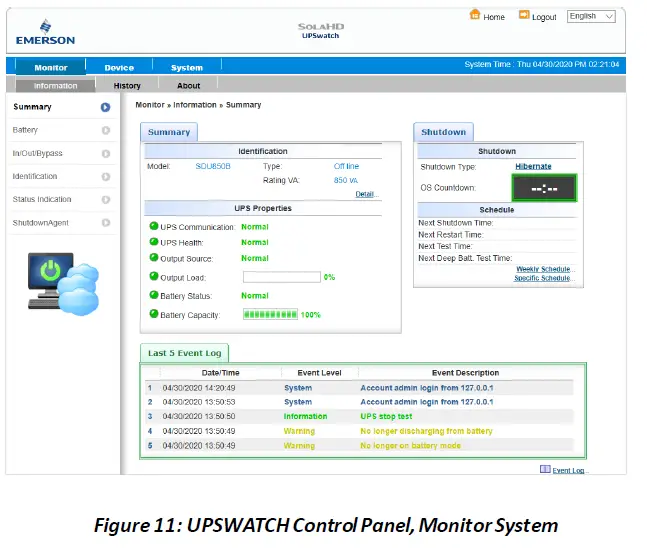Click the Event Log book icon
Image resolution: width=647 pixels, height=552 pixels.
(545, 469)
